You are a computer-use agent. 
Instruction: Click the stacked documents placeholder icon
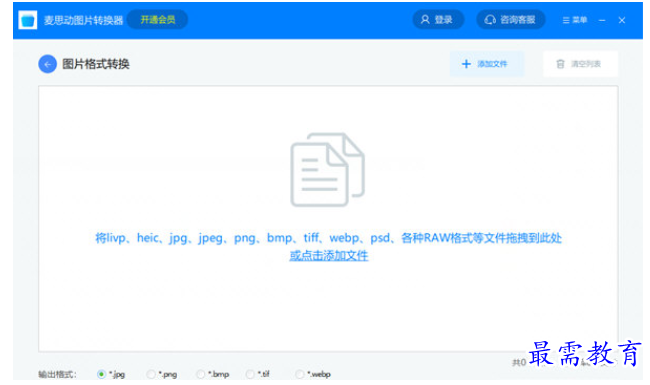click(x=327, y=169)
